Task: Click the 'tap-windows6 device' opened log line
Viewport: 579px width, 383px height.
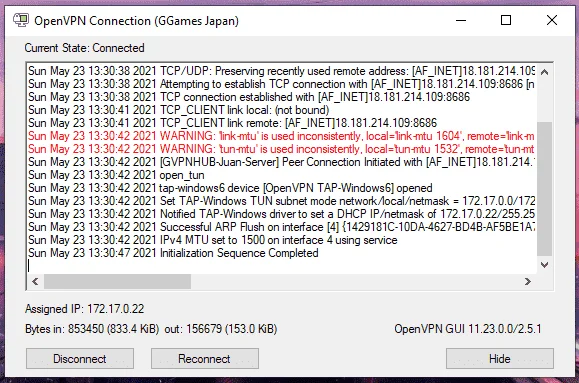Action: click(x=230, y=188)
